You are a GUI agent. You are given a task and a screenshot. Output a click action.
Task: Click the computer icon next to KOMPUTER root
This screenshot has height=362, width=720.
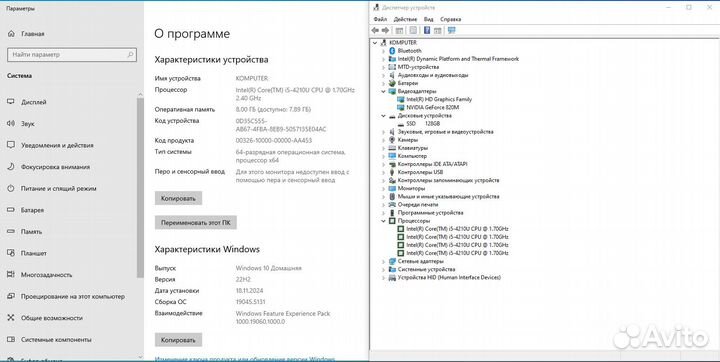pyautogui.click(x=383, y=42)
